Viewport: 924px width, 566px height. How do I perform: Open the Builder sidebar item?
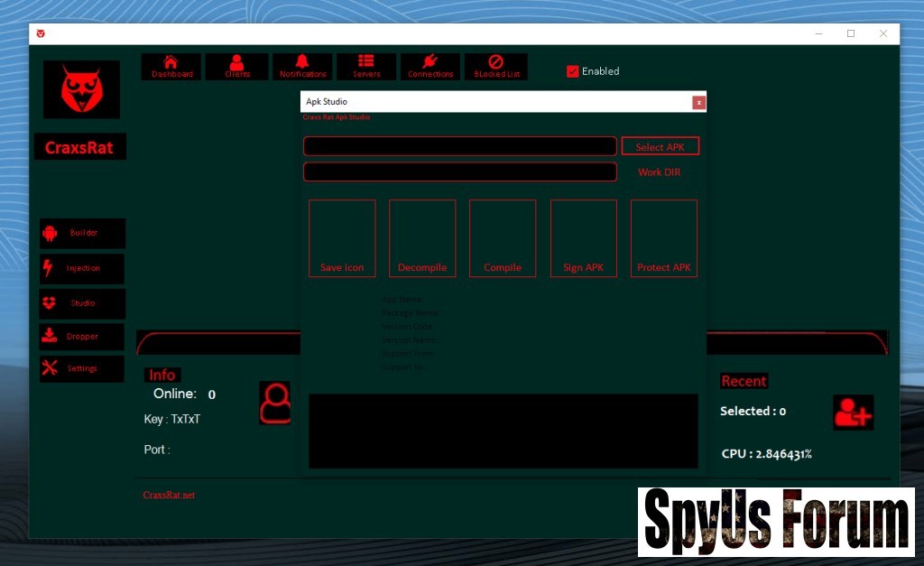[x=82, y=233]
